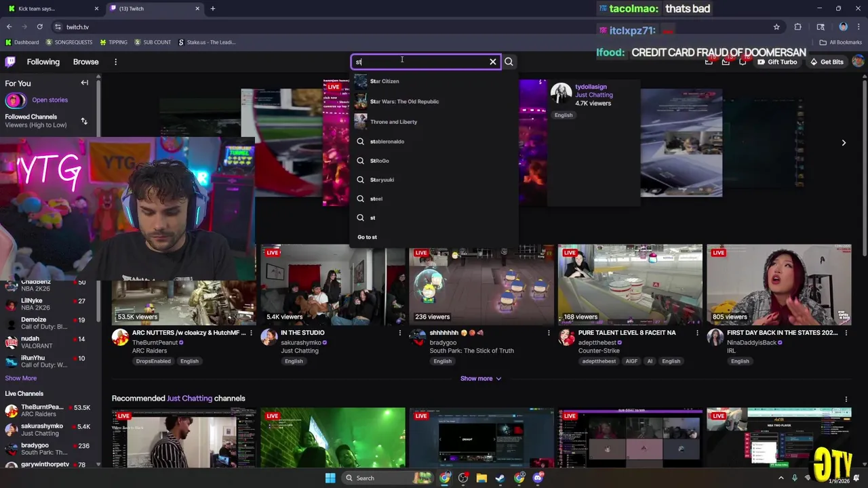The width and height of the screenshot is (868, 488).
Task: Open options dots for PURE TALENT stream
Action: (697, 333)
